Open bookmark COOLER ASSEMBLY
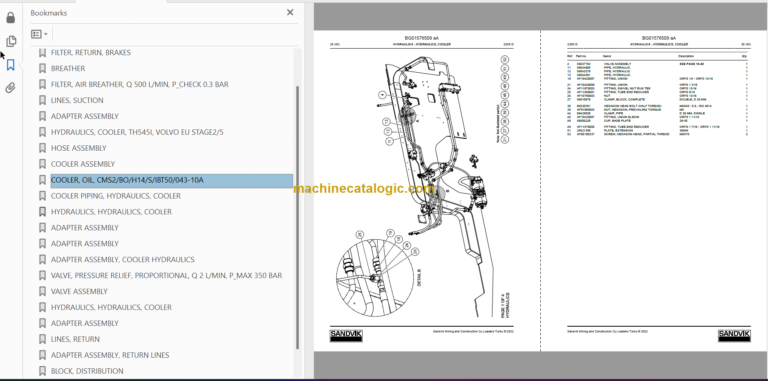 click(x=83, y=164)
